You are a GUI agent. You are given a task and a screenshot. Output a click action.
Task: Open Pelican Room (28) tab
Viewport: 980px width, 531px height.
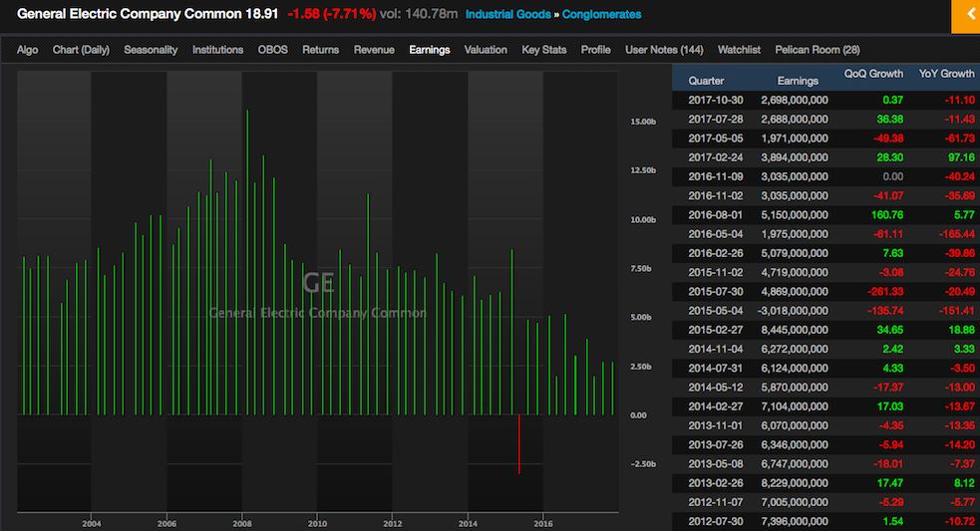click(817, 50)
